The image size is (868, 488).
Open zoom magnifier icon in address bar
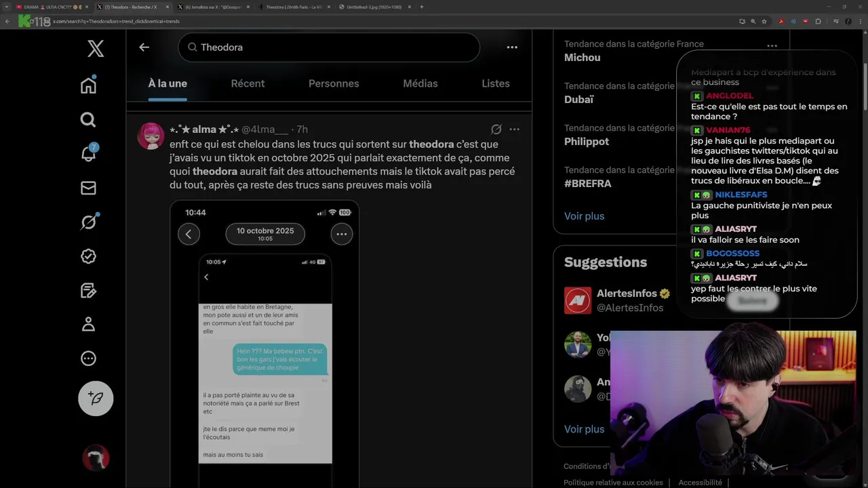(753, 21)
